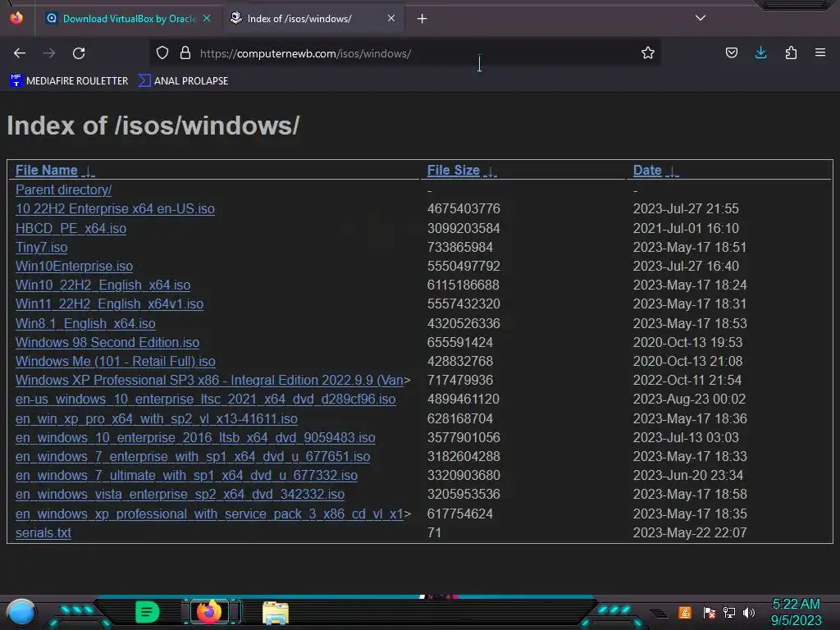
Task: Click the padlock site security icon
Action: tap(185, 52)
